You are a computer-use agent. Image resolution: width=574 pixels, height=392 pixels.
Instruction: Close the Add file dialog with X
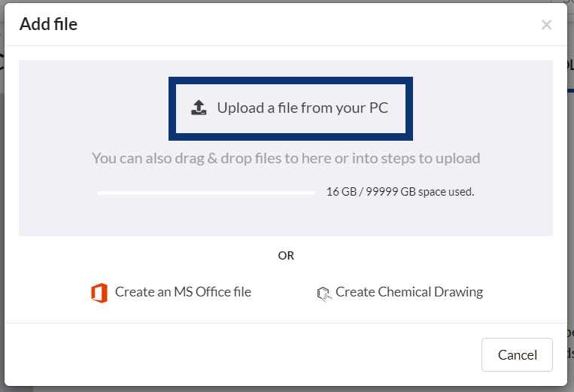(x=546, y=25)
